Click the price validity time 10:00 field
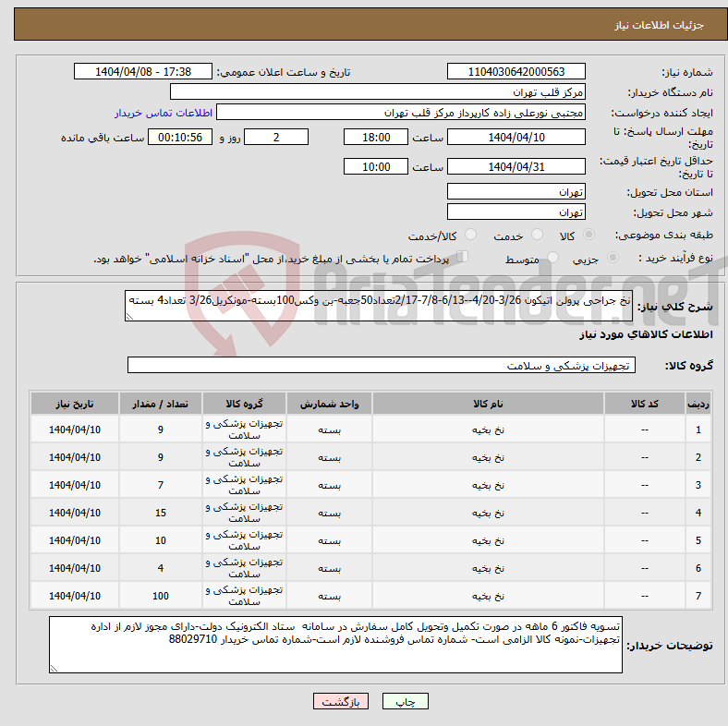Viewport: 728px width, 726px height. 376,166
